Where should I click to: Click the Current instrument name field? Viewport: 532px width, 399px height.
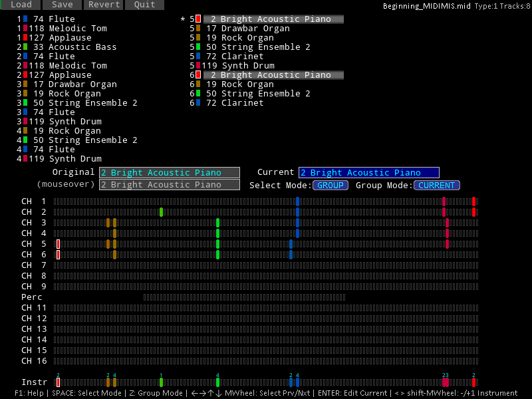(368, 173)
